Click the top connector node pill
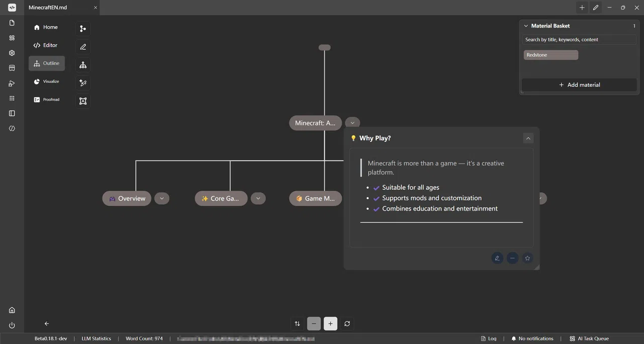This screenshot has width=644, height=344. coord(325,47)
